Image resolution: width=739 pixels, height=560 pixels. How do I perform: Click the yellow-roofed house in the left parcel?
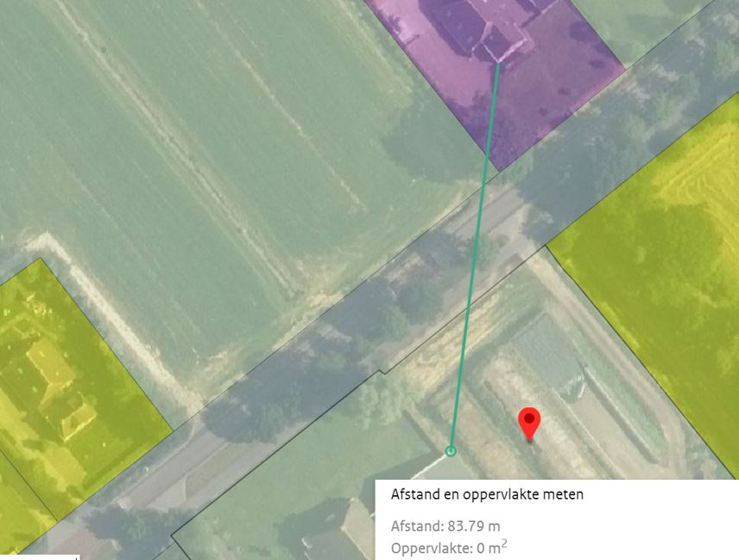[59, 387]
